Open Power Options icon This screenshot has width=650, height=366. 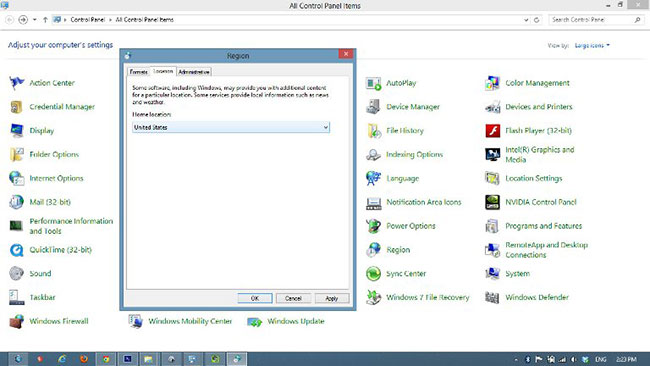pyautogui.click(x=374, y=226)
